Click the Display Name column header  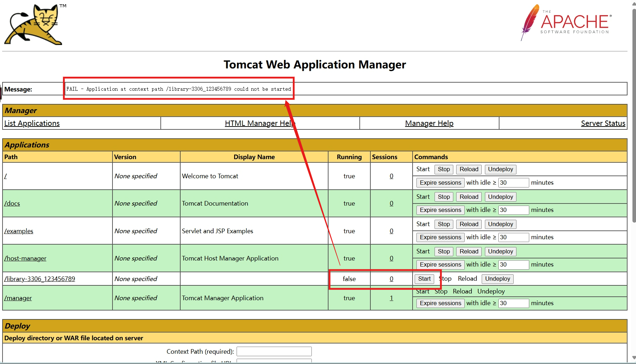pos(254,157)
